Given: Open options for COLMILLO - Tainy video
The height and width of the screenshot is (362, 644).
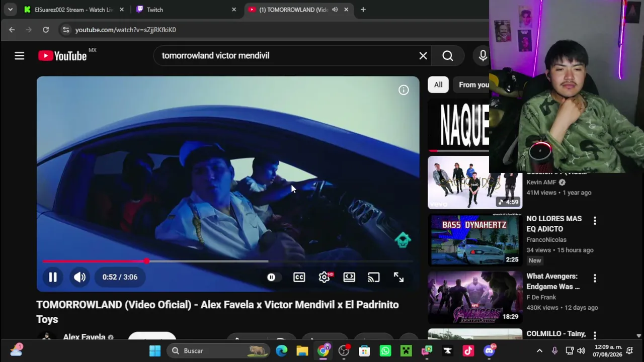Looking at the screenshot, I should point(595,335).
